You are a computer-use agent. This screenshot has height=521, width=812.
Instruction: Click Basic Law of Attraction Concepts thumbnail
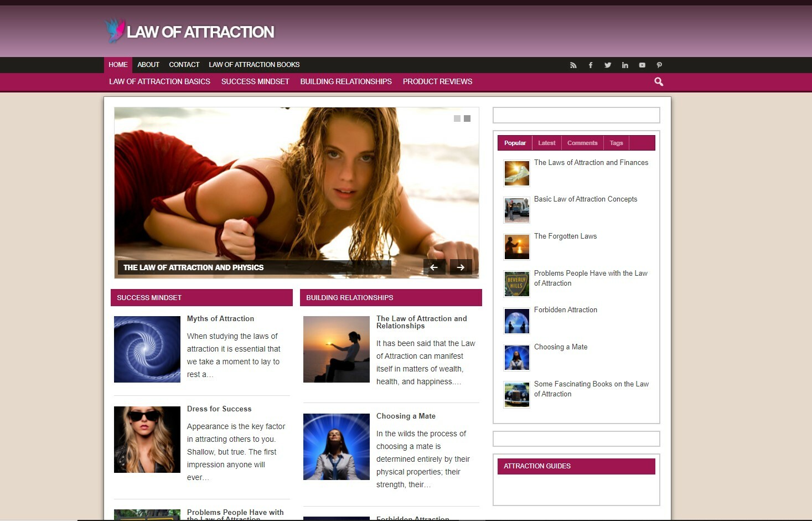(517, 210)
